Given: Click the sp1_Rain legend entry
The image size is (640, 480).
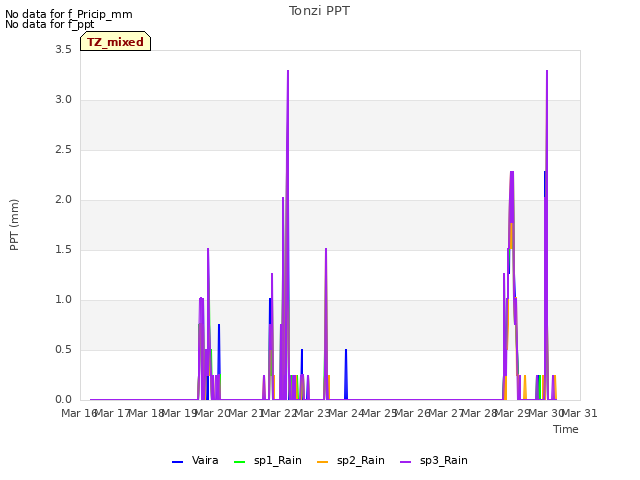Looking at the screenshot, I should click(268, 461).
